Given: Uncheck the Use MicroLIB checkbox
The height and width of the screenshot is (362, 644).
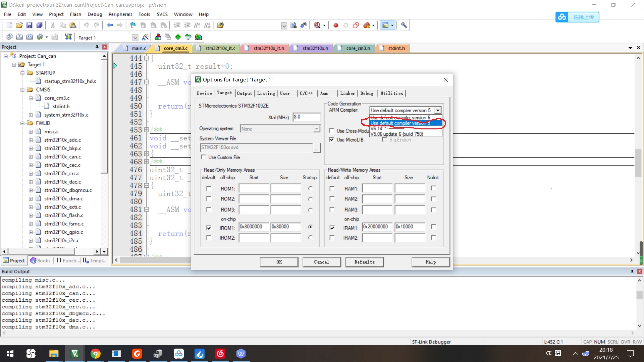Looking at the screenshot, I should (332, 140).
